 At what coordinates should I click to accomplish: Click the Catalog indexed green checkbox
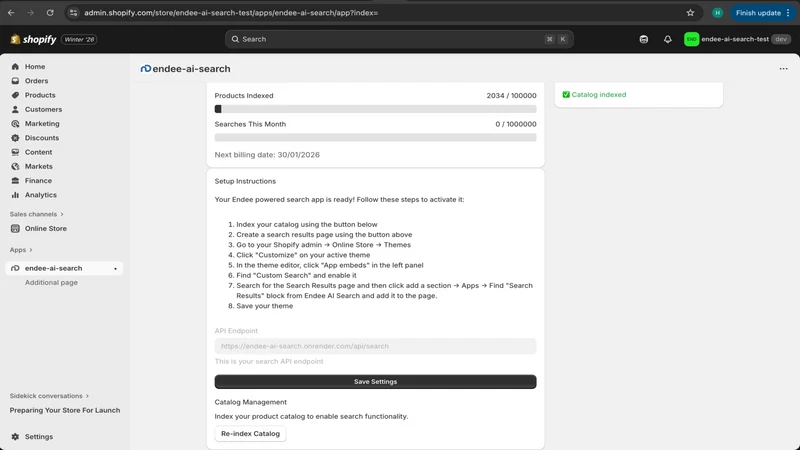coord(566,94)
